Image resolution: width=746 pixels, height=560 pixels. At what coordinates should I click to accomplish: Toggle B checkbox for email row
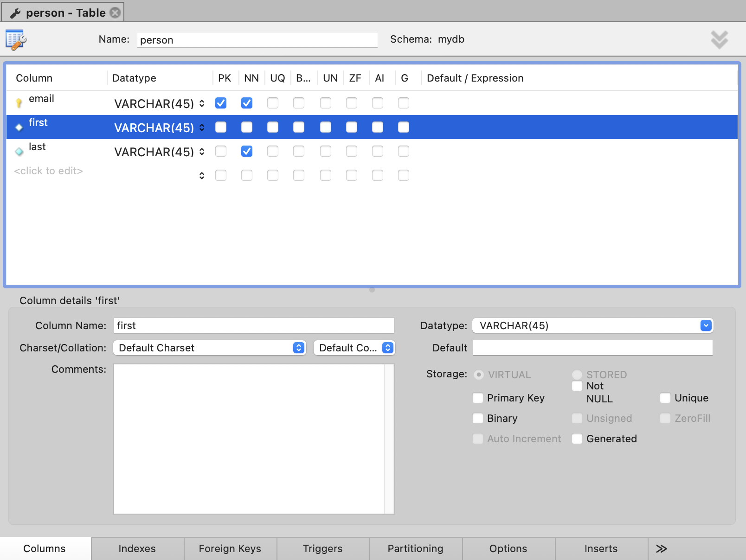click(299, 103)
